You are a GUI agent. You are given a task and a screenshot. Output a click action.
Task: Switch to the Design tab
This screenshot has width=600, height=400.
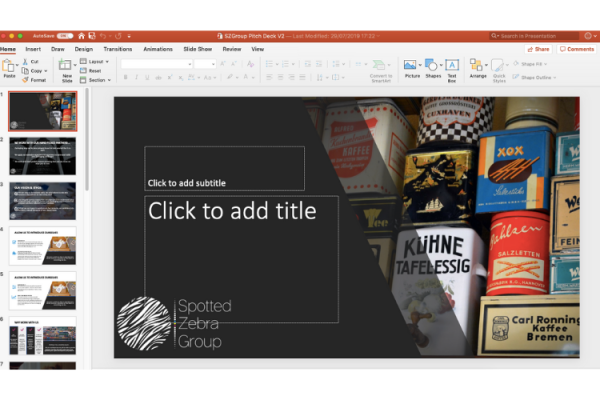(84, 49)
